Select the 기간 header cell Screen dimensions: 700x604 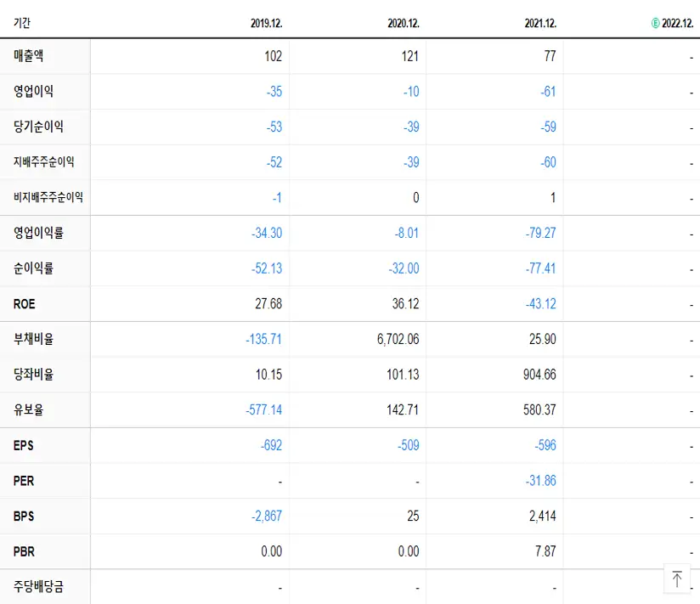click(21, 24)
